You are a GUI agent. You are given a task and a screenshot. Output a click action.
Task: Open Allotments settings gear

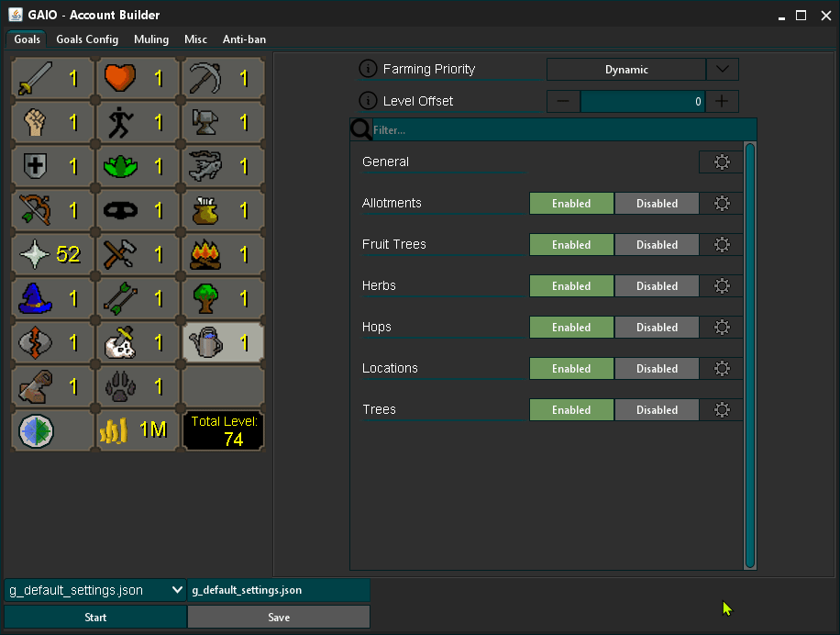pyautogui.click(x=722, y=203)
